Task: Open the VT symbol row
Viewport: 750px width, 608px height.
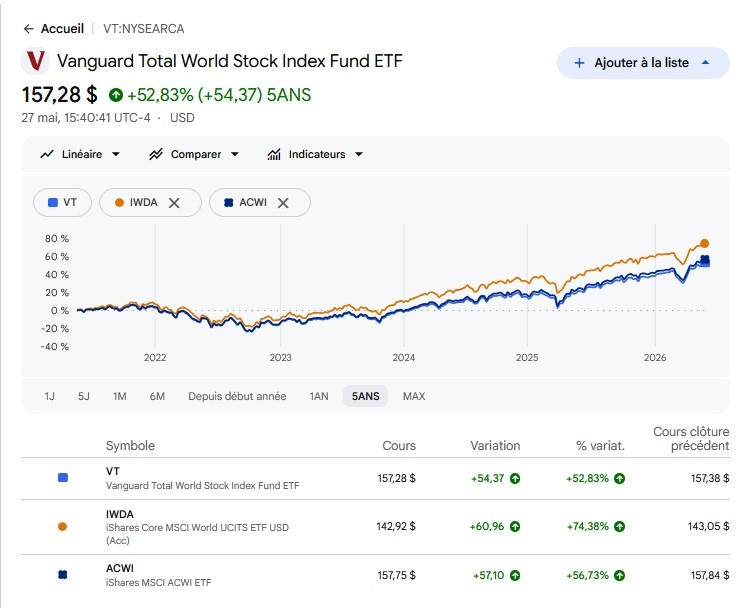Action: pyautogui.click(x=375, y=478)
